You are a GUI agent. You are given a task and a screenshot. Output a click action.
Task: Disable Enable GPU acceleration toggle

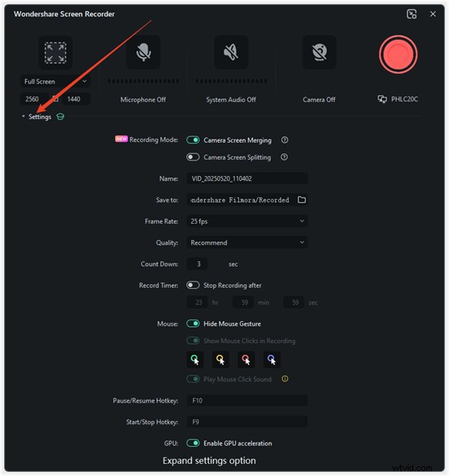click(x=193, y=444)
